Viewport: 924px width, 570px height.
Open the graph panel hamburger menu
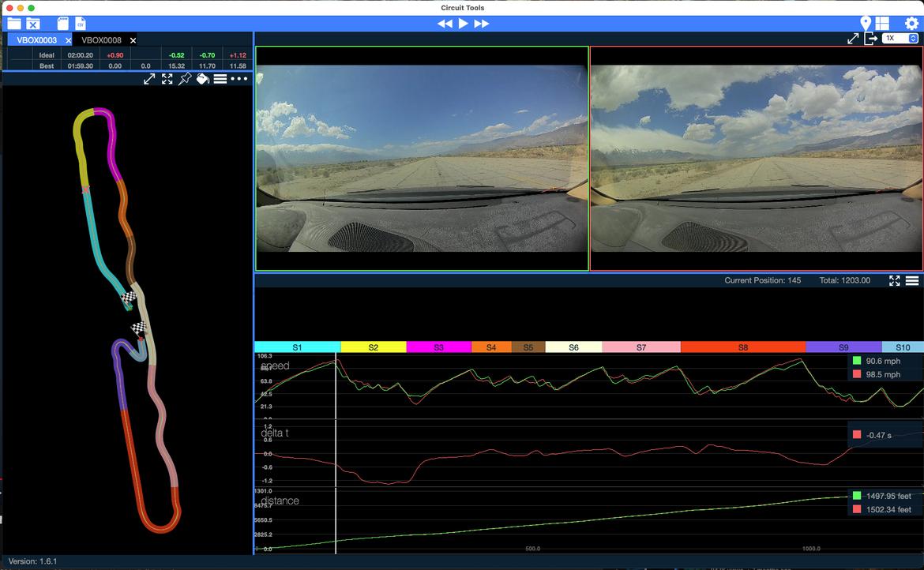(x=912, y=280)
